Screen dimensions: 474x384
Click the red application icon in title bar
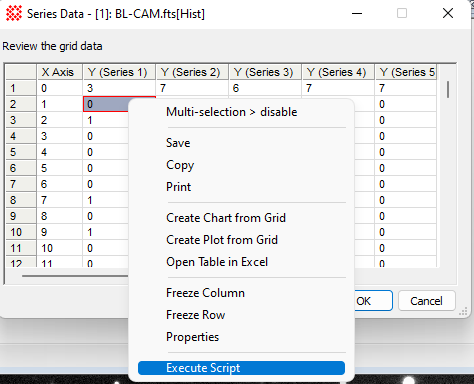tap(14, 14)
